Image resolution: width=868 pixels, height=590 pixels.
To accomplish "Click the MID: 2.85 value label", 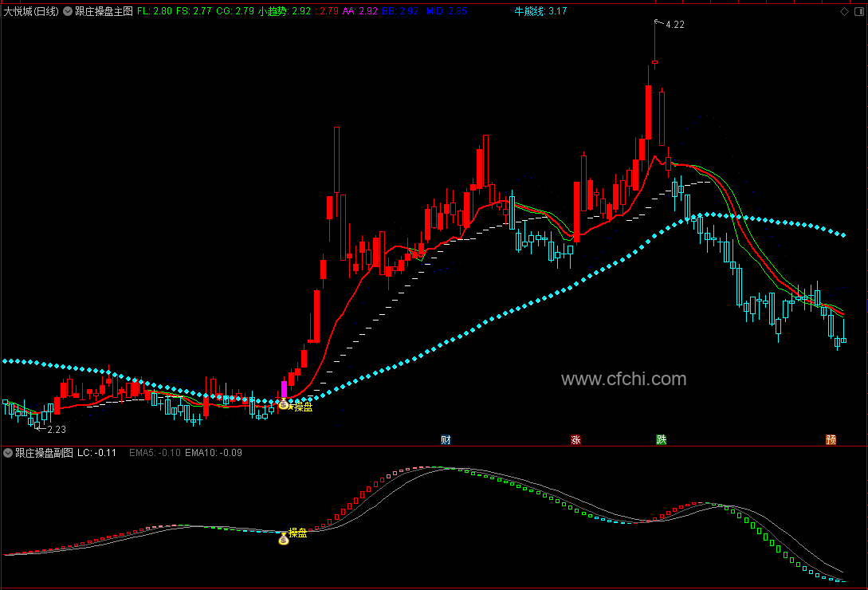I will coord(446,11).
